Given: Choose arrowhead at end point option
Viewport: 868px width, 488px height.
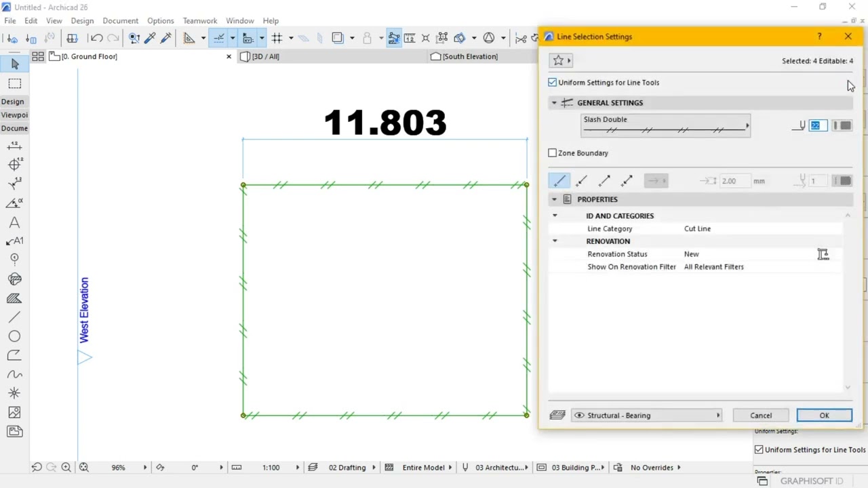Looking at the screenshot, I should (x=604, y=180).
